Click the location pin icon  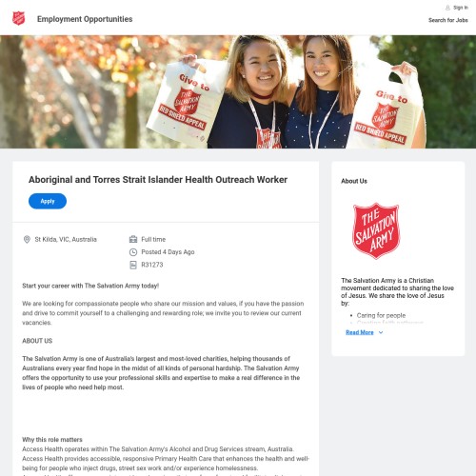[x=27, y=239]
